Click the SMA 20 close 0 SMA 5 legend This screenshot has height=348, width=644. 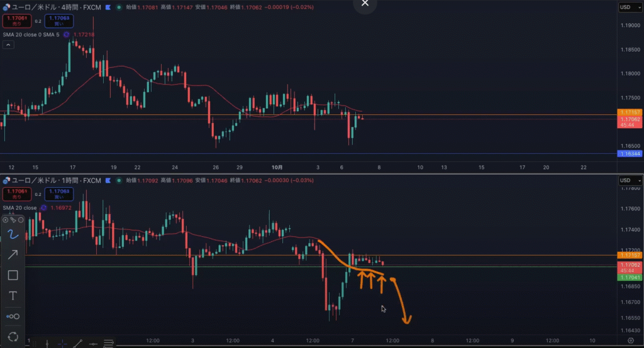pyautogui.click(x=30, y=35)
